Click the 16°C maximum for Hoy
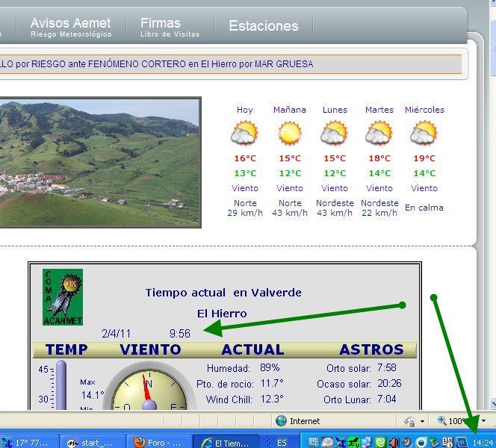The height and width of the screenshot is (448, 496). tap(245, 158)
